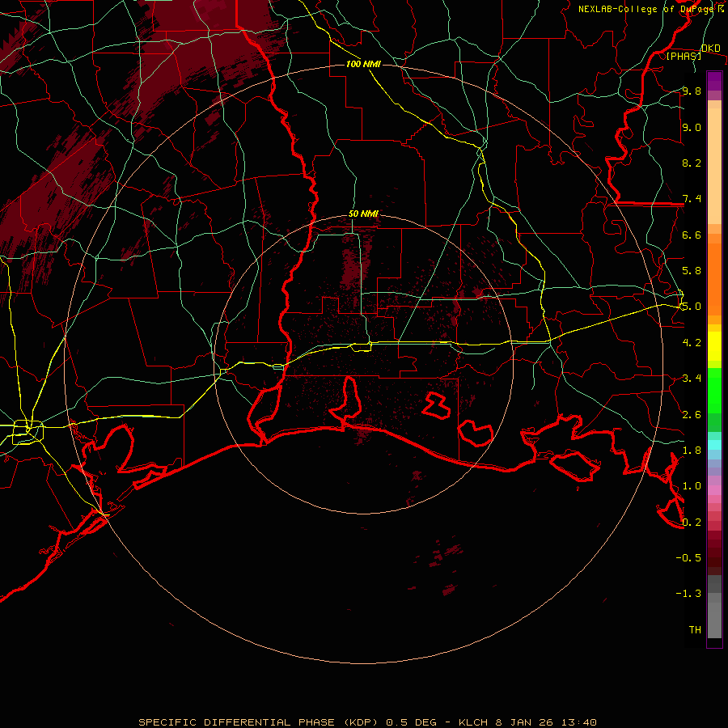The width and height of the screenshot is (728, 728).
Task: Click the TH threshold label
Action: (695, 630)
